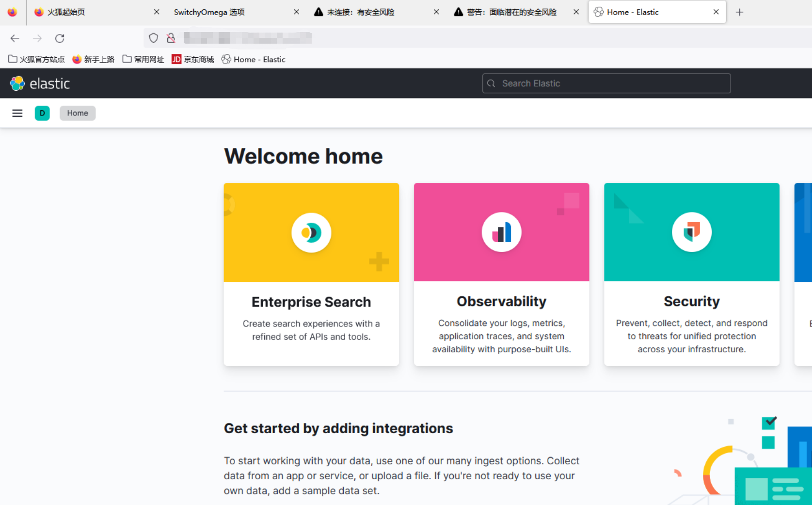Click the integrations paragraph about ingest options

click(401, 475)
